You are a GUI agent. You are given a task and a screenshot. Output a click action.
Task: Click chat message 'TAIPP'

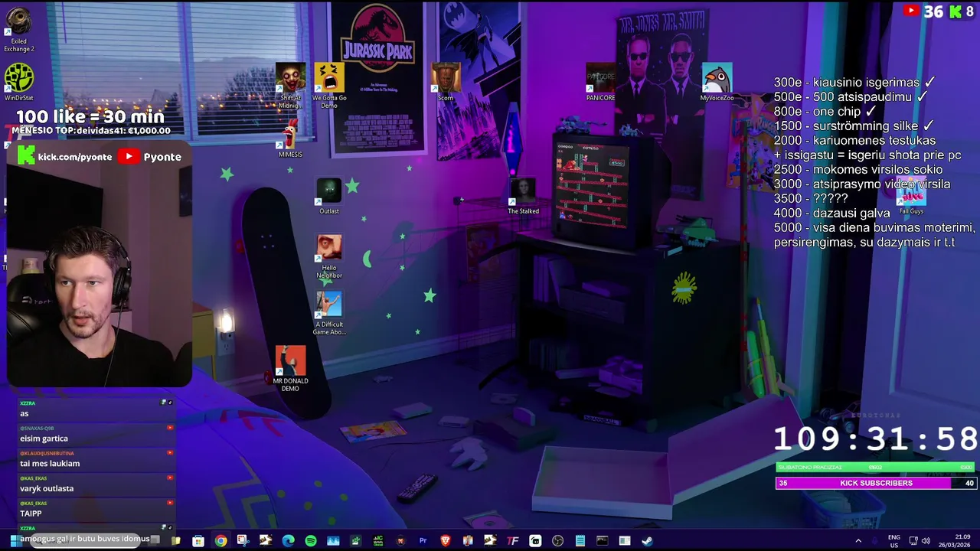coord(31,514)
